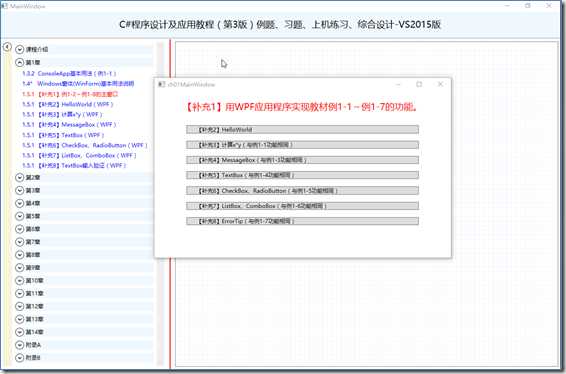Screen dimensions: 566x374
Task: Collapse the 第1章 section
Action: 19,62
